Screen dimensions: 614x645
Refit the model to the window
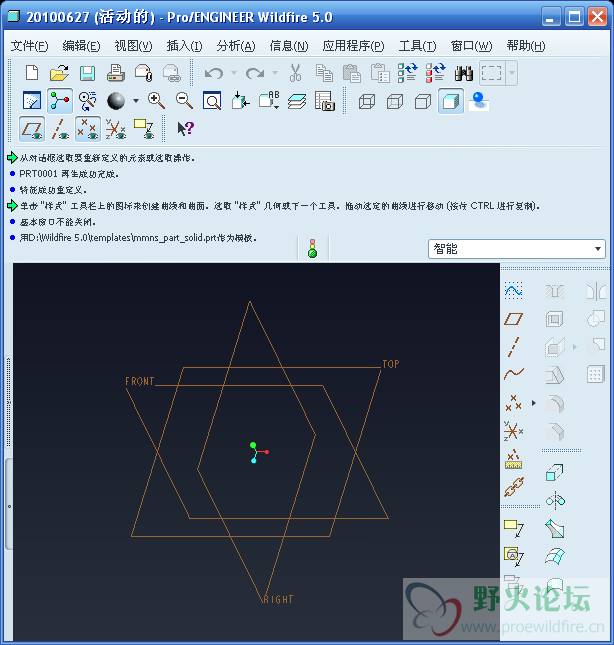(x=212, y=101)
